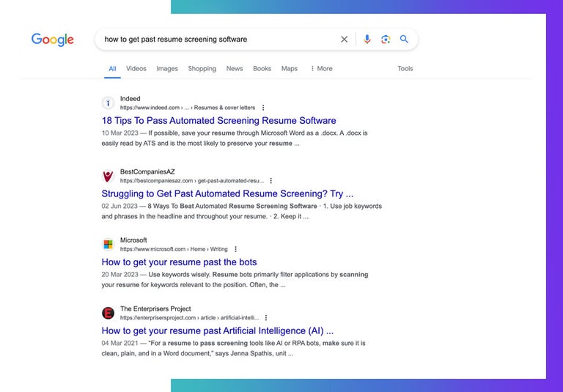Switch to the Images tab

[x=167, y=69]
